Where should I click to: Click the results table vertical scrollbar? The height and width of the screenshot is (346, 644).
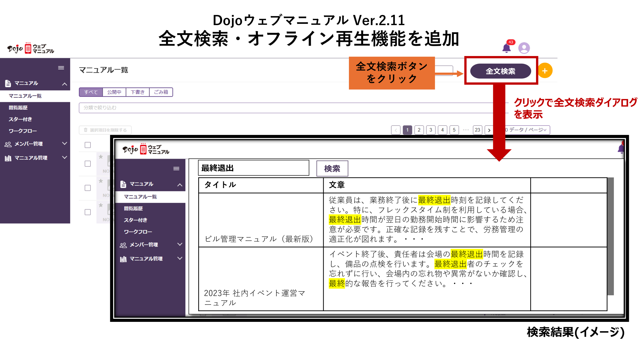tap(610, 236)
